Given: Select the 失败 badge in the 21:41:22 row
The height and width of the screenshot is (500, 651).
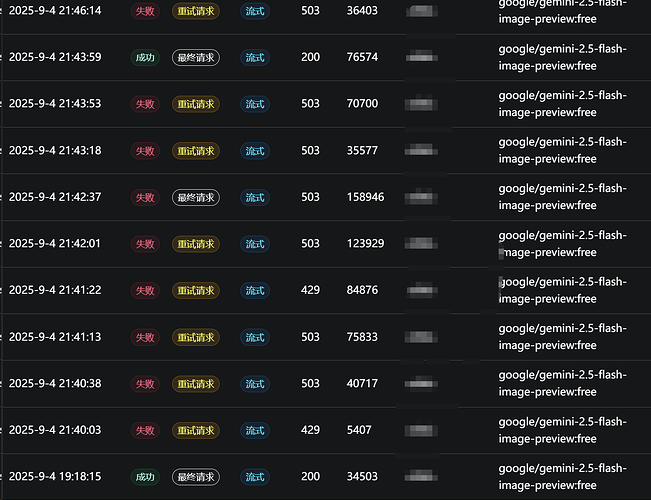Looking at the screenshot, I should point(145,290).
